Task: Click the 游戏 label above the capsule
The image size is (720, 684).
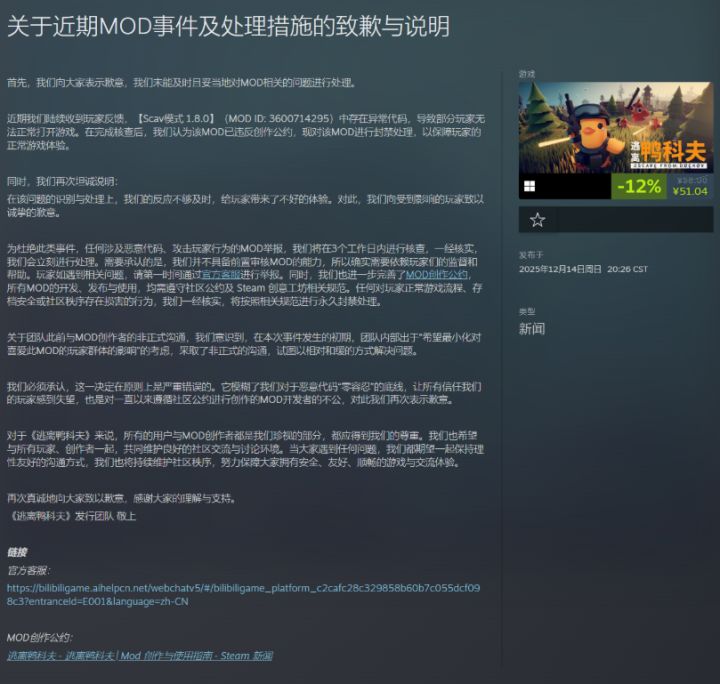Action: [x=527, y=74]
